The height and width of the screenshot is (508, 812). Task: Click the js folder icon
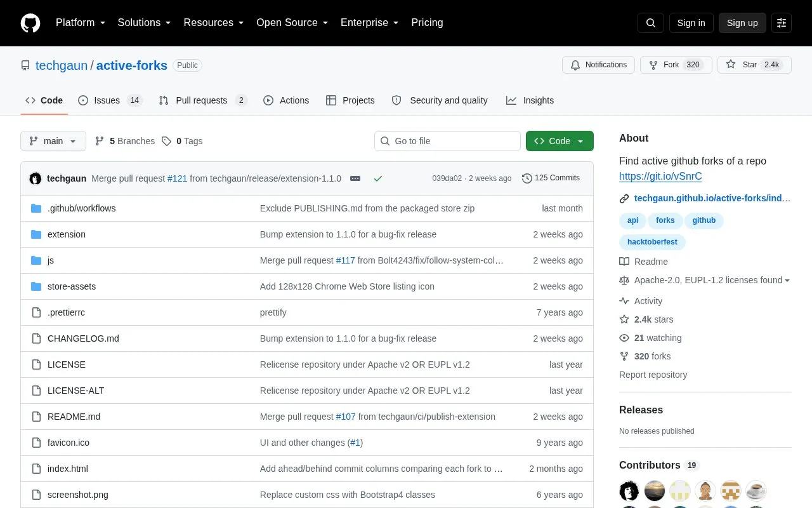click(36, 260)
